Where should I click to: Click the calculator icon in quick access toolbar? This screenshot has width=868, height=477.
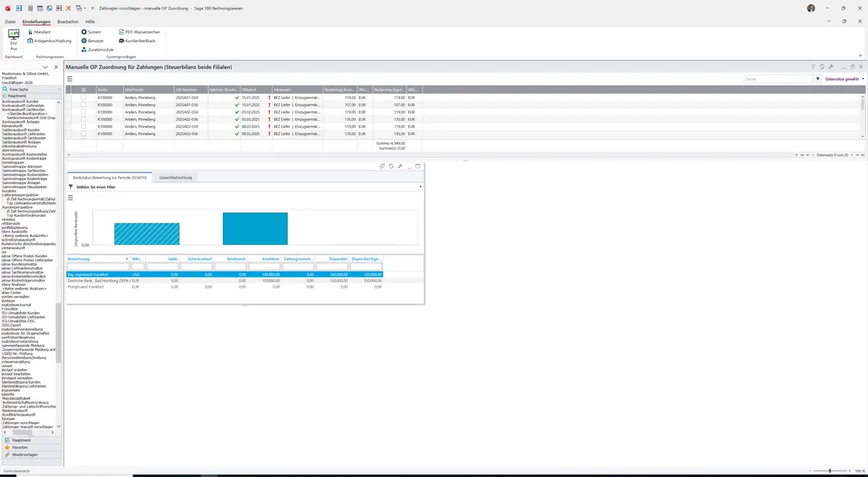click(29, 8)
